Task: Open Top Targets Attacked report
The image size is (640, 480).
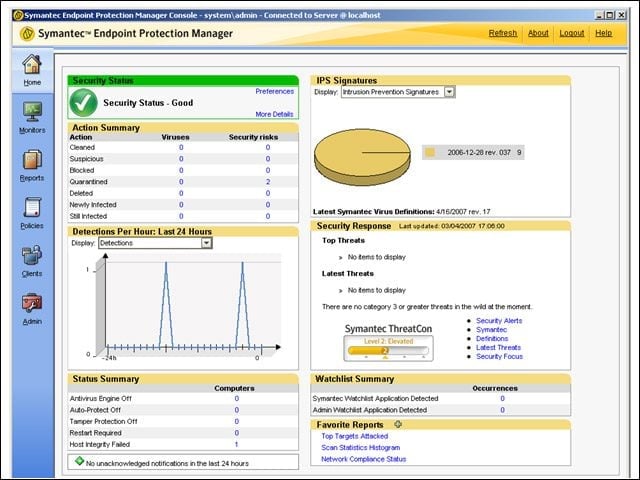Action: (354, 436)
